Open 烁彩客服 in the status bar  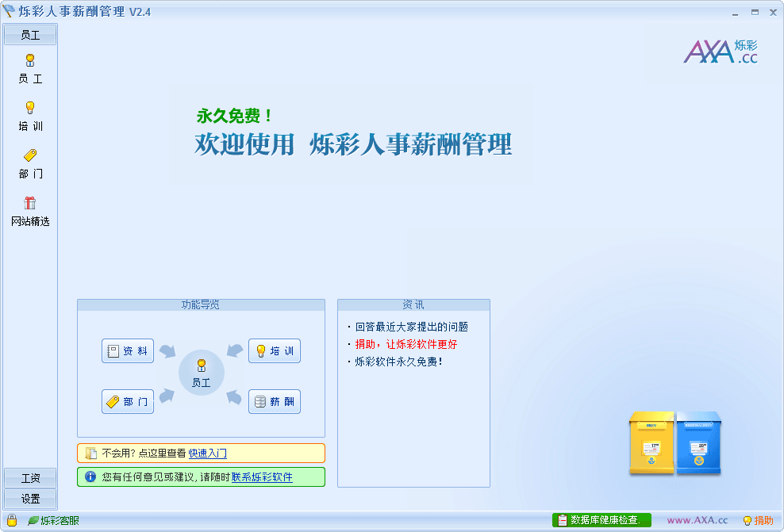pyautogui.click(x=54, y=520)
